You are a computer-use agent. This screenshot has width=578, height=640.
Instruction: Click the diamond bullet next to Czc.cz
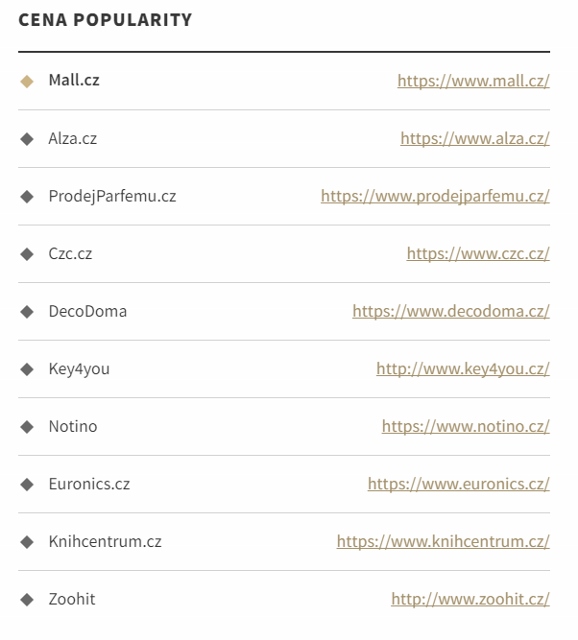(27, 254)
